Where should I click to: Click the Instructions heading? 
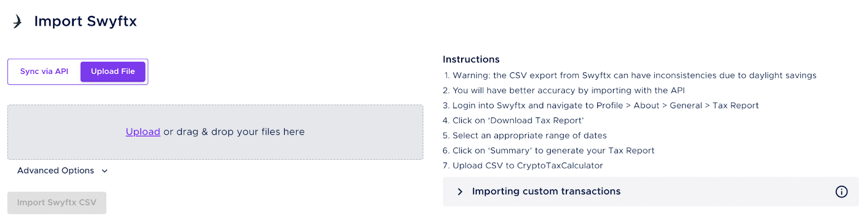tap(471, 59)
